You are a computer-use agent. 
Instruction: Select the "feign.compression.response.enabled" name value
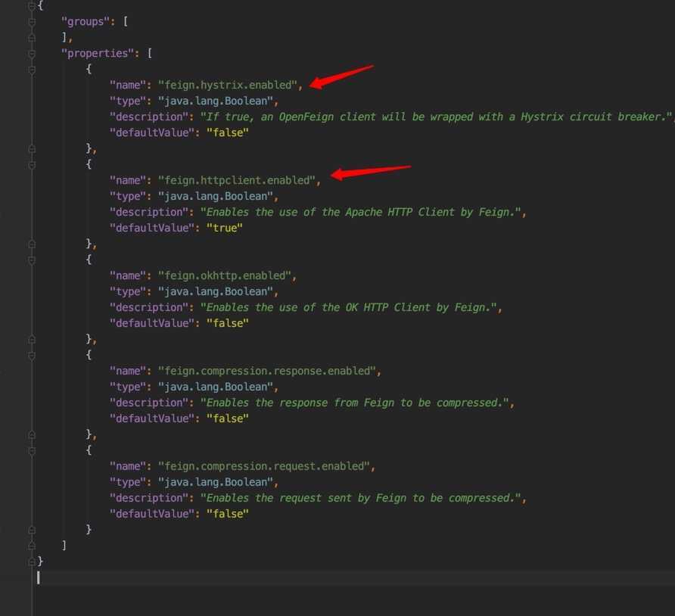point(267,371)
